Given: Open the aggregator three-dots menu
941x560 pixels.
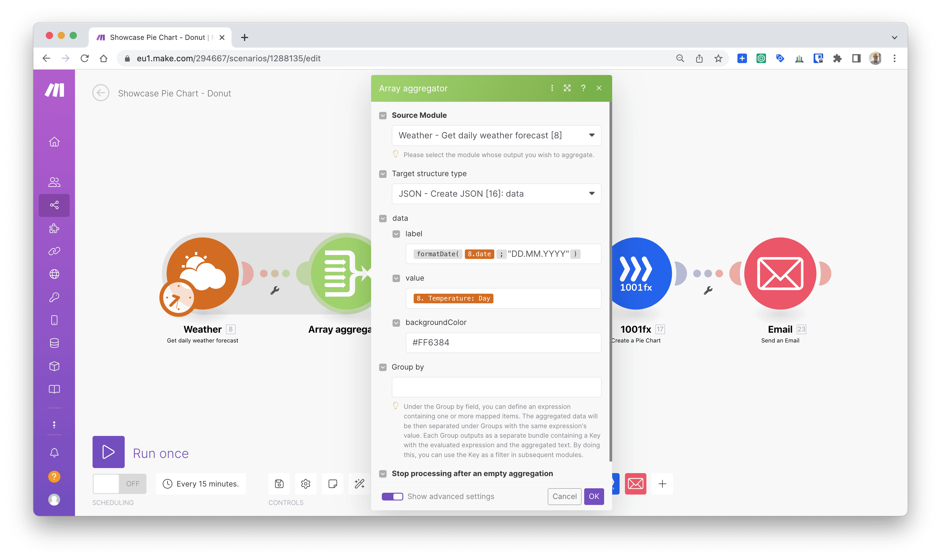Looking at the screenshot, I should coord(552,88).
